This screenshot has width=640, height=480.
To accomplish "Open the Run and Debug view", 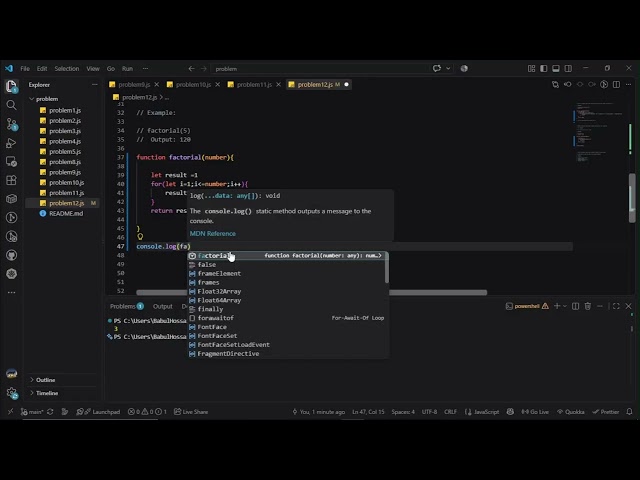I will pos(11,143).
